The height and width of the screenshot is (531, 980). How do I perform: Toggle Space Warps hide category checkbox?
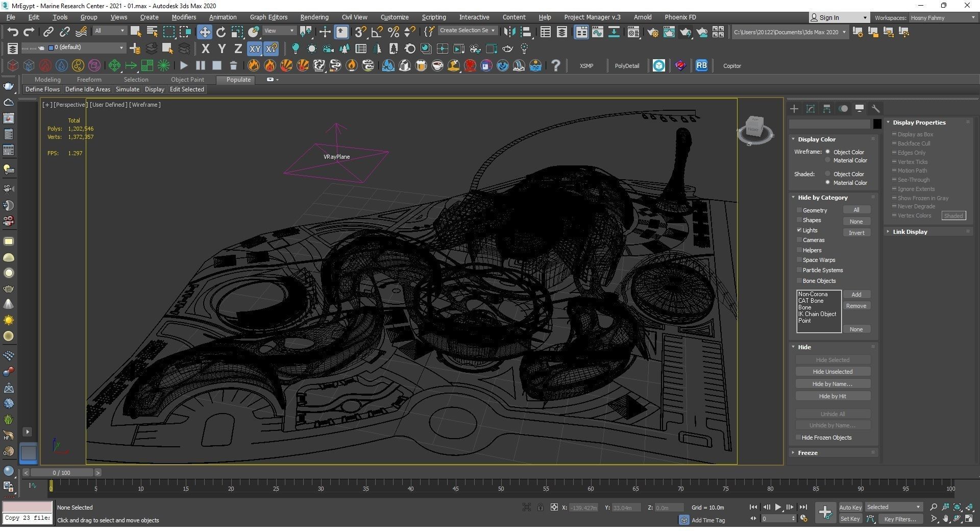(799, 260)
